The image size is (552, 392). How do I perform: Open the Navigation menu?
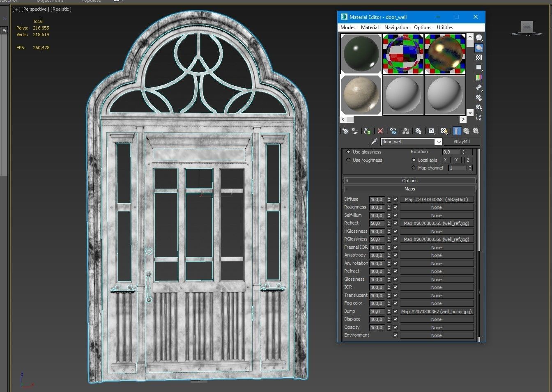click(x=396, y=28)
